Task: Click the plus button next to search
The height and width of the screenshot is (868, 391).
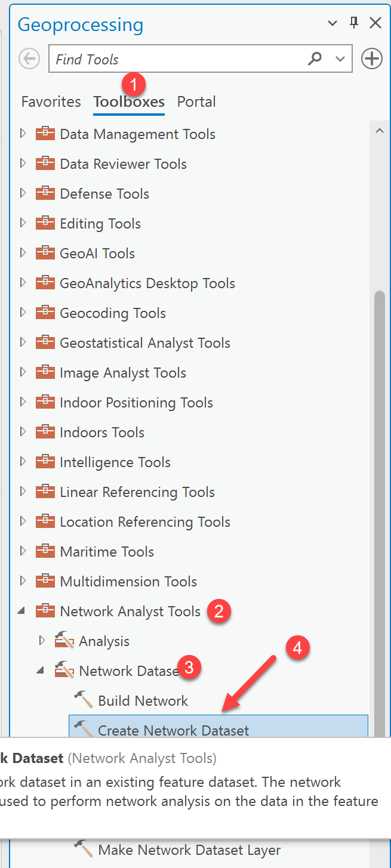Action: [x=372, y=59]
